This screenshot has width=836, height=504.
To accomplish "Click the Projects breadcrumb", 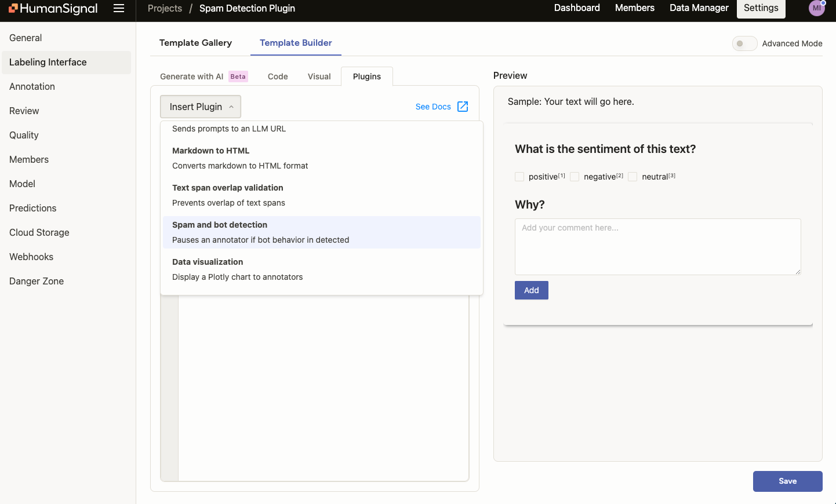I will pyautogui.click(x=165, y=9).
